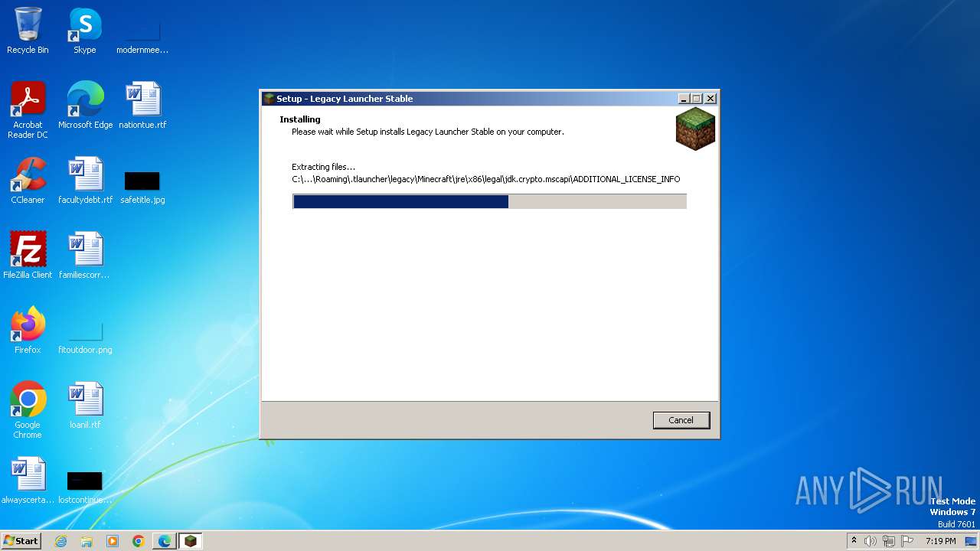
Task: Select the Google Chrome desktop shortcut
Action: pos(28,410)
